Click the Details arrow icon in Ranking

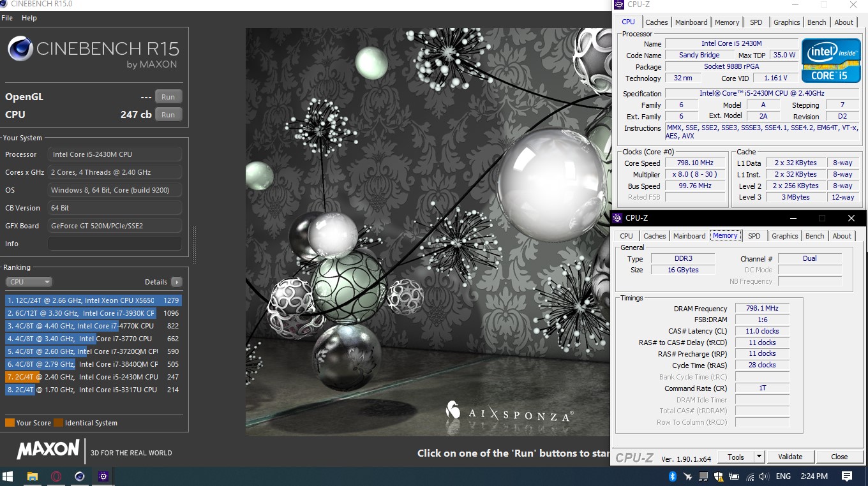176,282
